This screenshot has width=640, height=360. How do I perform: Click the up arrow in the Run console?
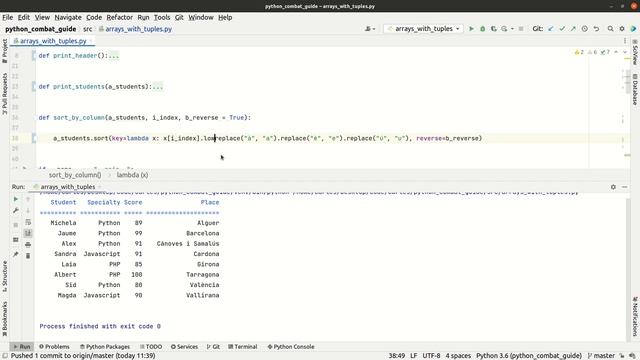[28, 199]
